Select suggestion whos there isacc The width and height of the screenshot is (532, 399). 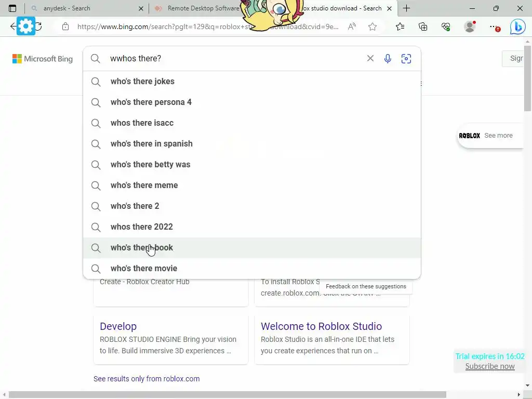(x=252, y=123)
